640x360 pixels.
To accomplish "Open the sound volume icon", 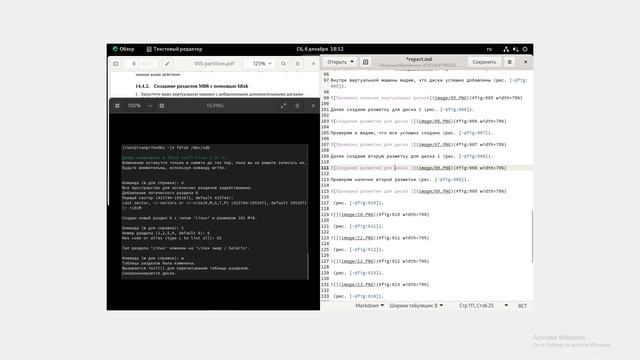I will 516,49.
